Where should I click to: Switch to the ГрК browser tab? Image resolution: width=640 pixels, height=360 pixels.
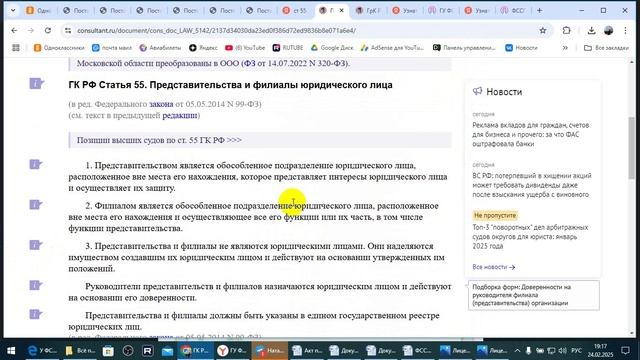pyautogui.click(x=369, y=11)
